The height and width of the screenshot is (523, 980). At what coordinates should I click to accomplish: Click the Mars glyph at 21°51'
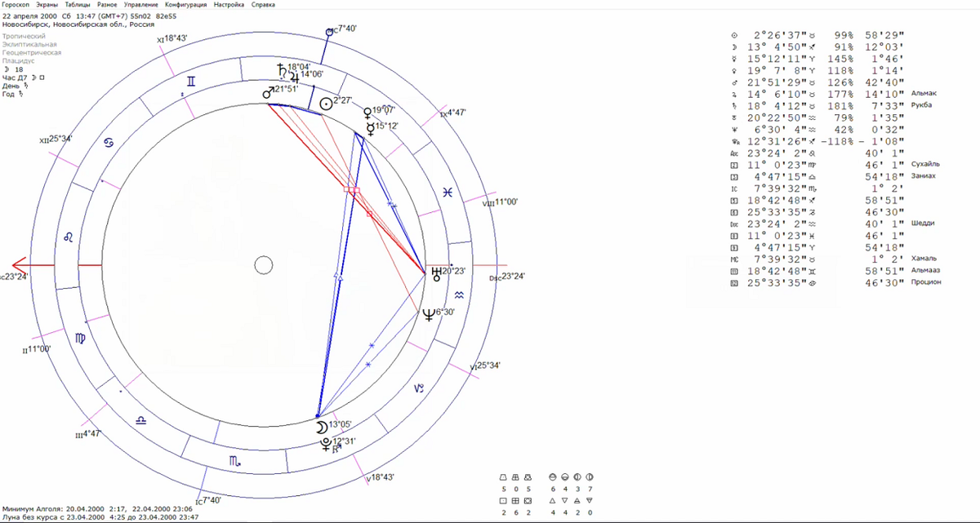(x=267, y=93)
